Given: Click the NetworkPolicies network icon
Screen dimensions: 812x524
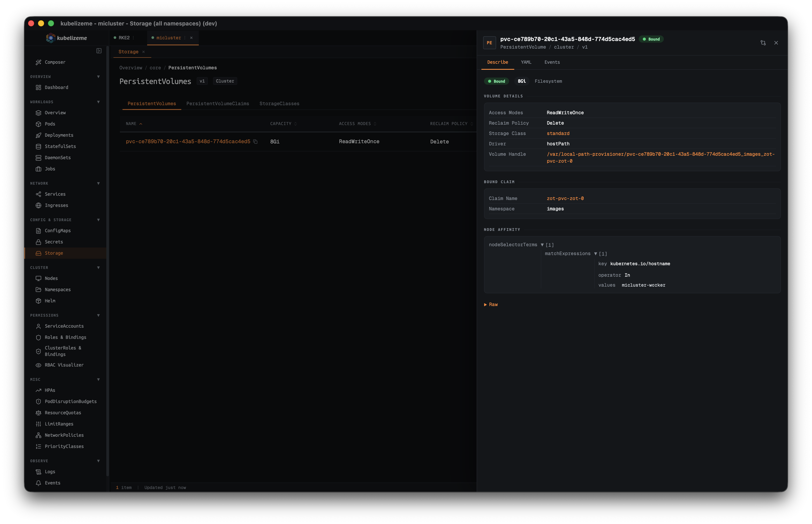Looking at the screenshot, I should (x=38, y=435).
